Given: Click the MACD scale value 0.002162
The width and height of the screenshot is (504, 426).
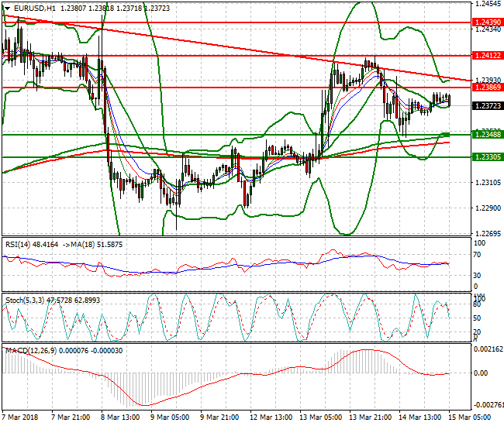Looking at the screenshot, I should point(488,349).
